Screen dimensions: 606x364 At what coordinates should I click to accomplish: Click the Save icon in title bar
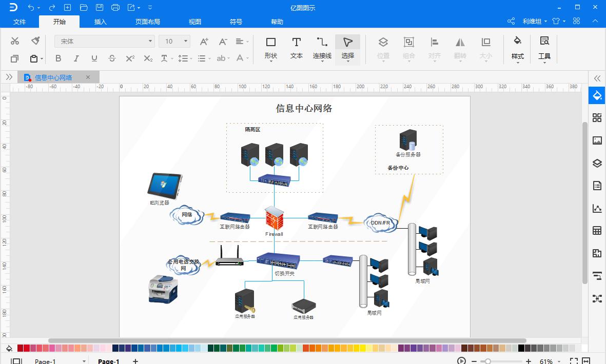(x=100, y=7)
